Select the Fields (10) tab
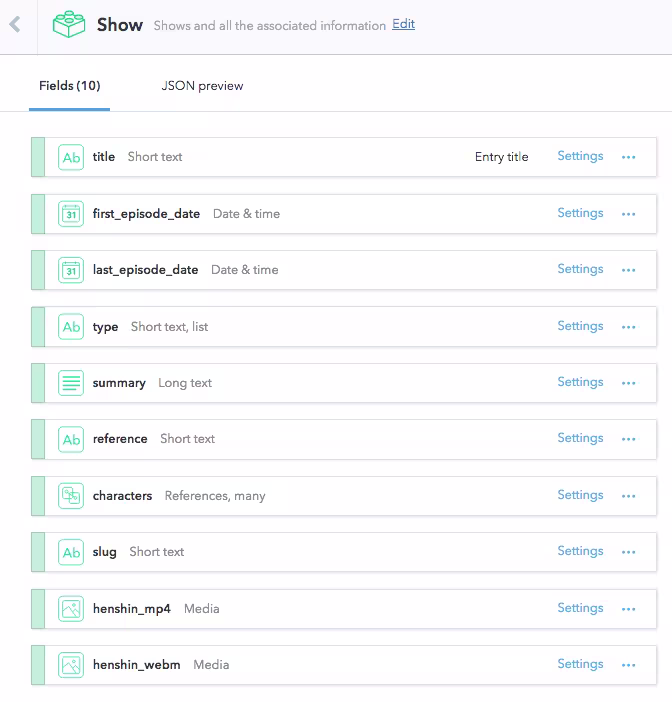The image size is (672, 702). click(69, 86)
